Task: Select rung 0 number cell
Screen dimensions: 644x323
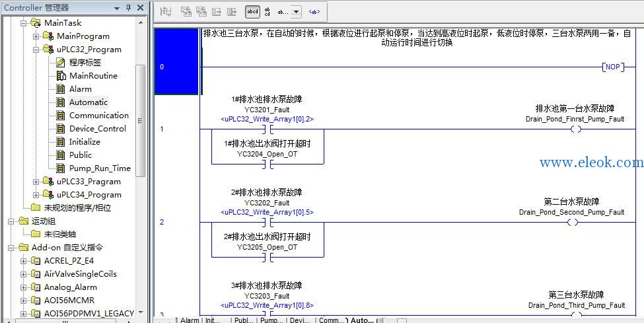Action: tap(176, 61)
